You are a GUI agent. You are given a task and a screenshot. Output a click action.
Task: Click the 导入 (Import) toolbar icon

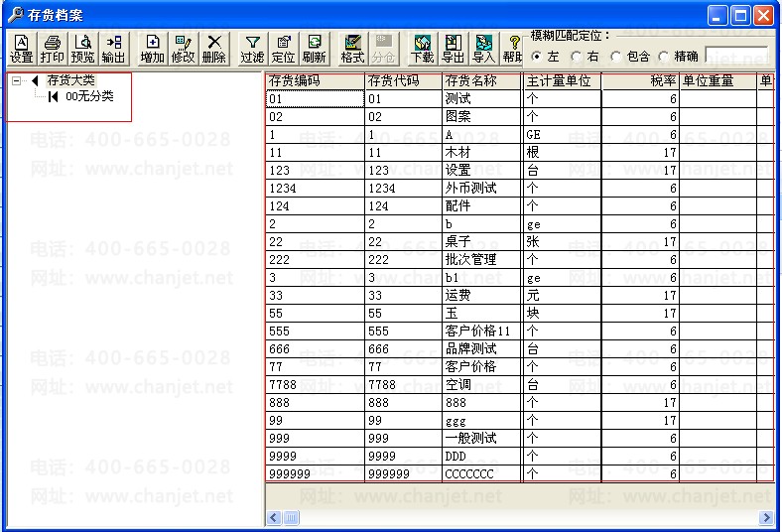coord(483,49)
